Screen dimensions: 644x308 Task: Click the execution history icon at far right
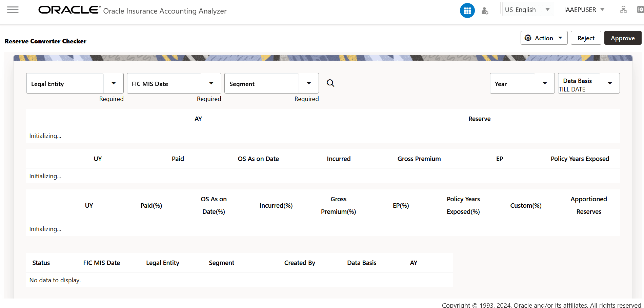(x=639, y=9)
